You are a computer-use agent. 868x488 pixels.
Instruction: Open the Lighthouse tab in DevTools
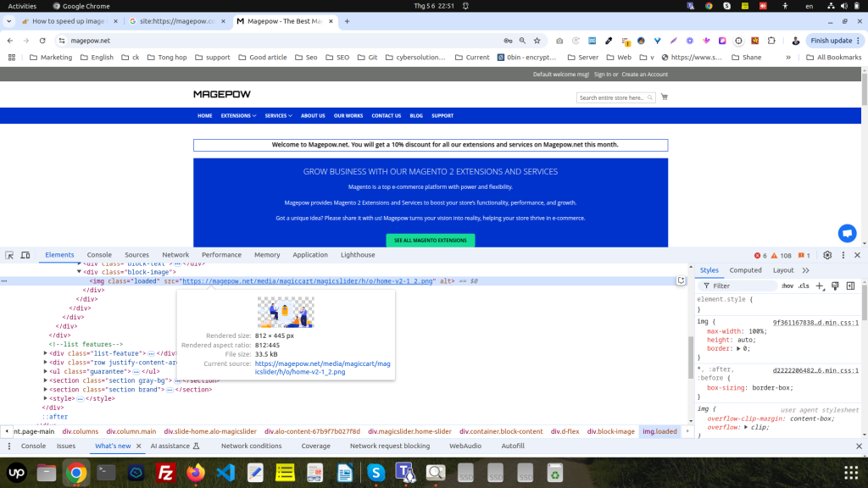tap(358, 255)
